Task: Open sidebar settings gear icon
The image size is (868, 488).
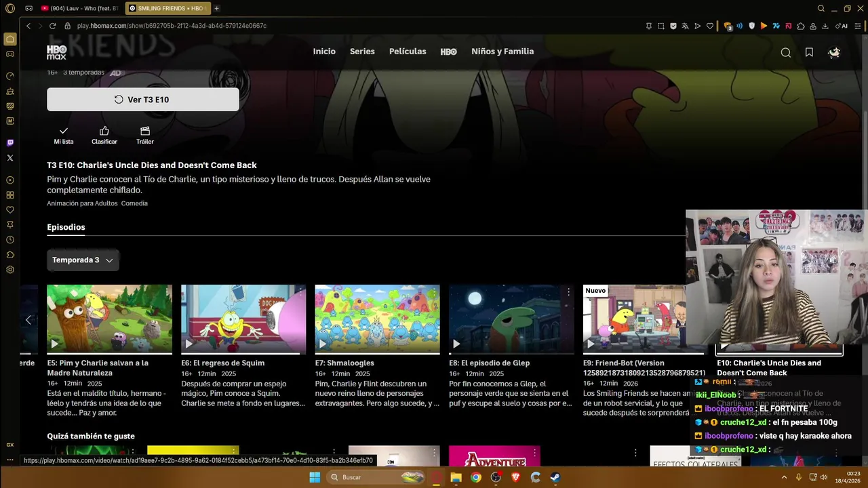Action: pyautogui.click(x=10, y=270)
